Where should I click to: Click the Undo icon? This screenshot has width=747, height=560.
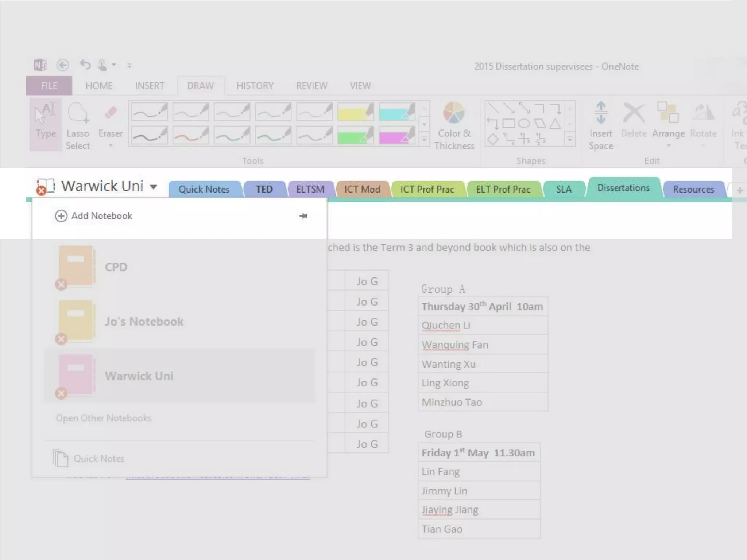[x=85, y=65]
